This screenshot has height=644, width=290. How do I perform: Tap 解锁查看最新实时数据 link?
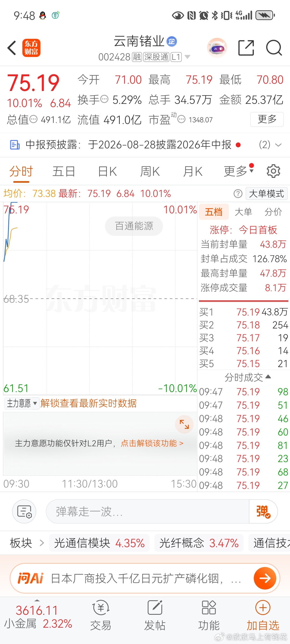pos(89,403)
